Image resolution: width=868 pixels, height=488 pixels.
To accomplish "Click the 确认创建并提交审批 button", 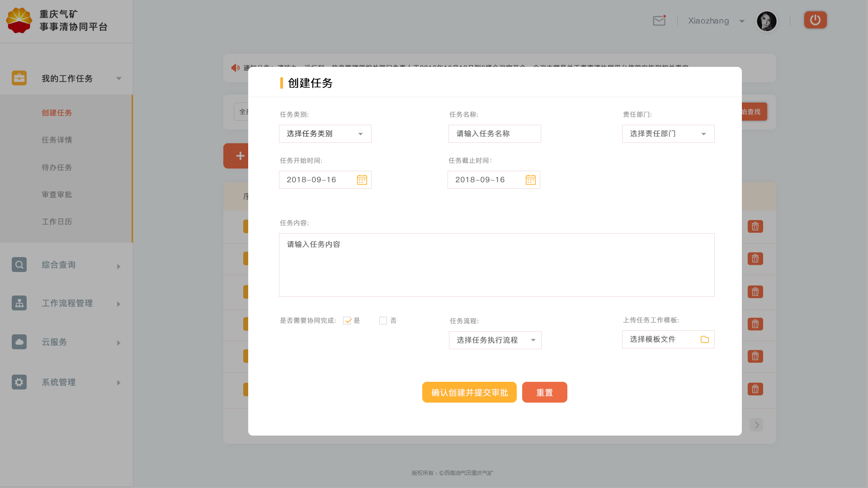I will tap(469, 392).
